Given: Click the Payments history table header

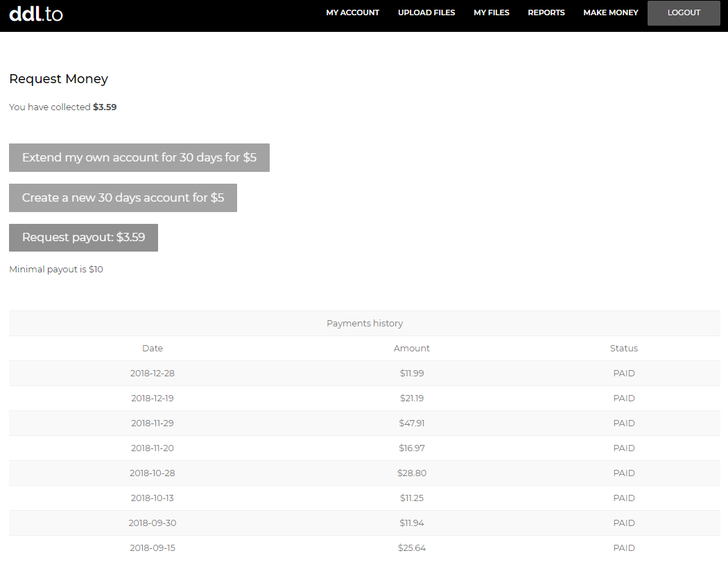Looking at the screenshot, I should [364, 324].
